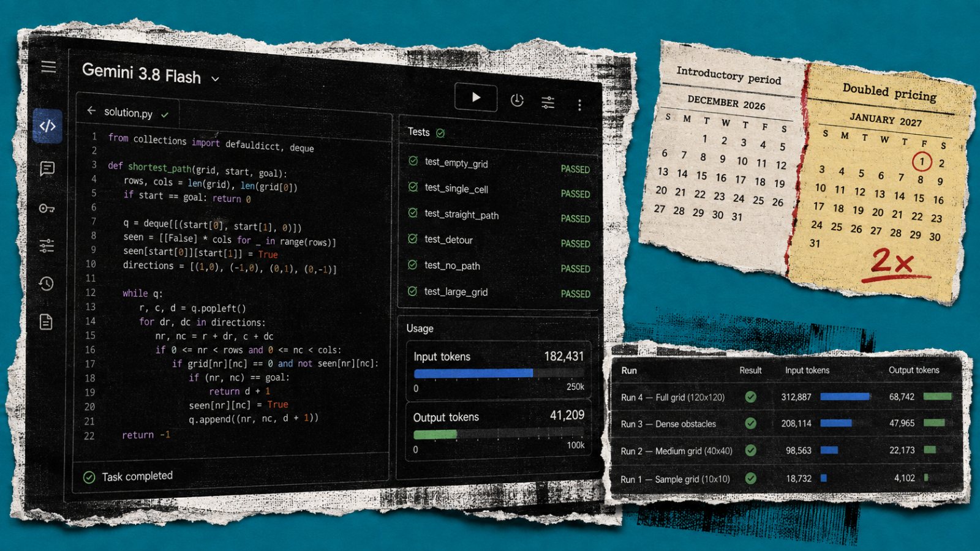Run the code with the play button
Viewport: 980px width, 551px height.
pos(476,97)
